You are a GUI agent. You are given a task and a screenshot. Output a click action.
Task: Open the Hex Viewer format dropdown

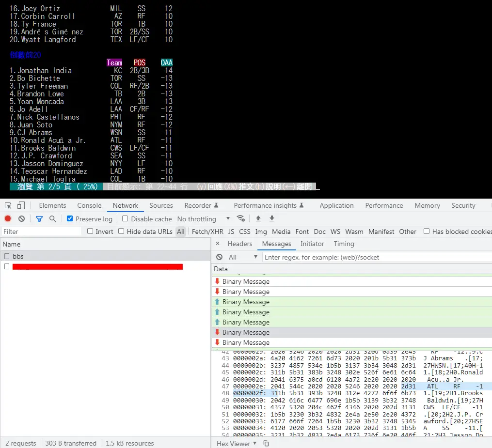point(237,444)
